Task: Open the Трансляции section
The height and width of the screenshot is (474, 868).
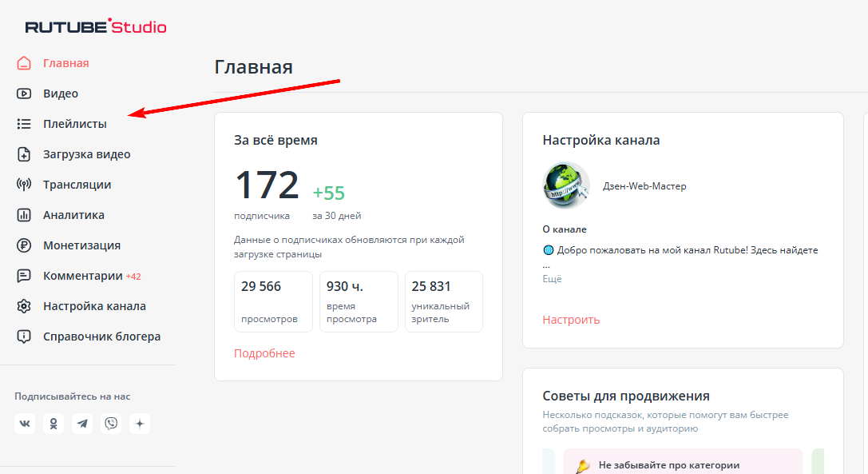Action: [77, 185]
